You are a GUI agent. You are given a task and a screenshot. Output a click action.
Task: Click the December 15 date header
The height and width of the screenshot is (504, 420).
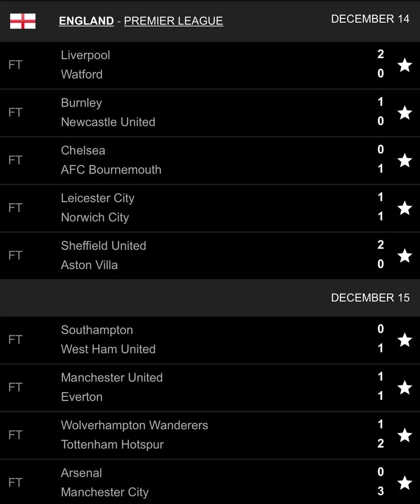click(x=370, y=298)
